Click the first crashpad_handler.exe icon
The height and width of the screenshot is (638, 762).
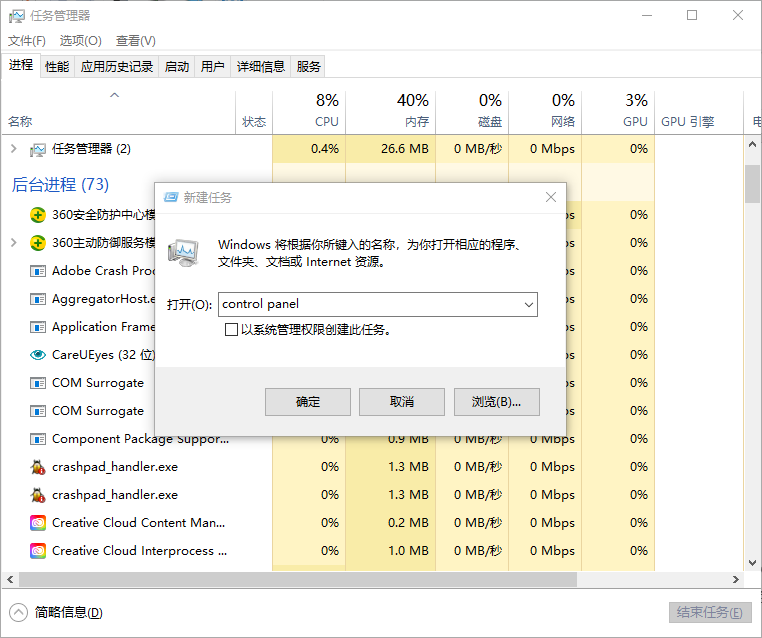[x=38, y=467]
